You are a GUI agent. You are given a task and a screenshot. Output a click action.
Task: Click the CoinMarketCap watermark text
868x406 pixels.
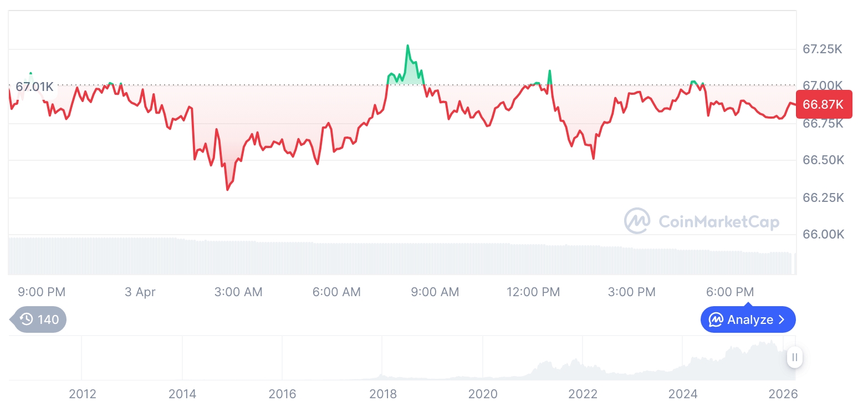tap(718, 222)
